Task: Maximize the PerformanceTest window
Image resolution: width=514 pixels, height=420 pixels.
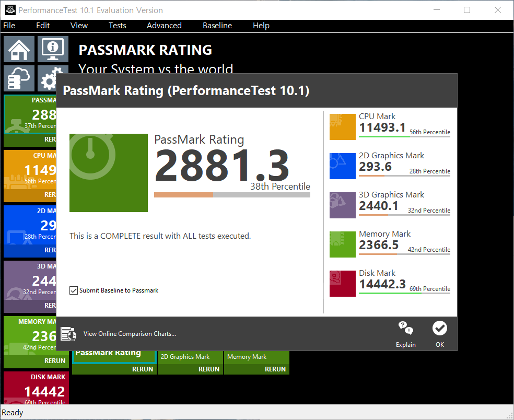Action: coord(467,10)
